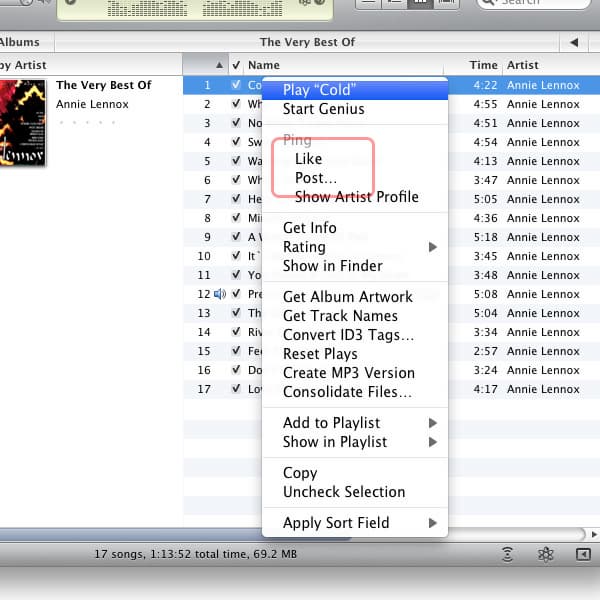
Task: Toggle the checkbox for track 17
Action: 236,389
